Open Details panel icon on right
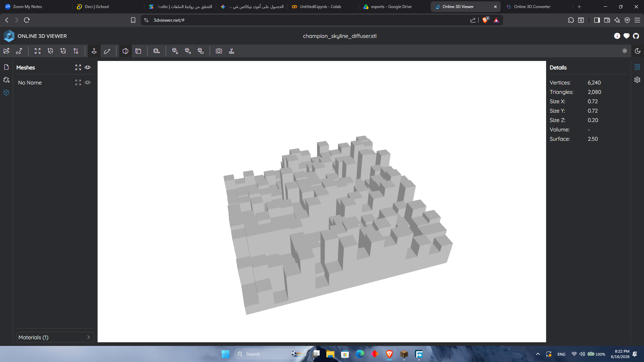644x362 pixels. (637, 67)
